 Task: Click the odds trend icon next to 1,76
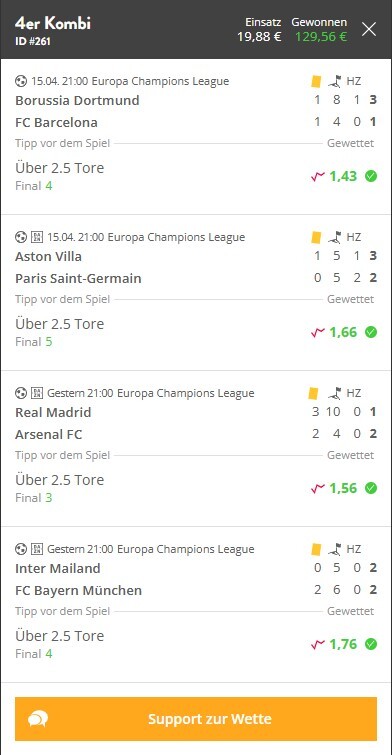318,644
